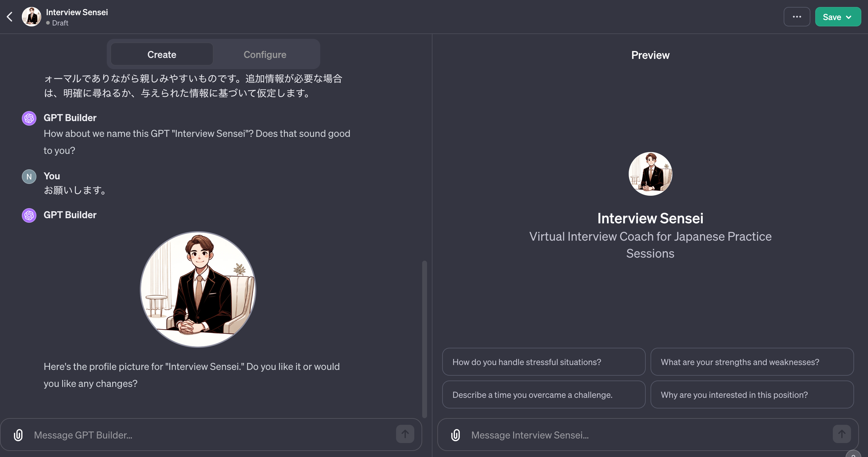Viewport: 868px width, 457px height.
Task: Click the Interview Sensei avatar in header
Action: 31,16
